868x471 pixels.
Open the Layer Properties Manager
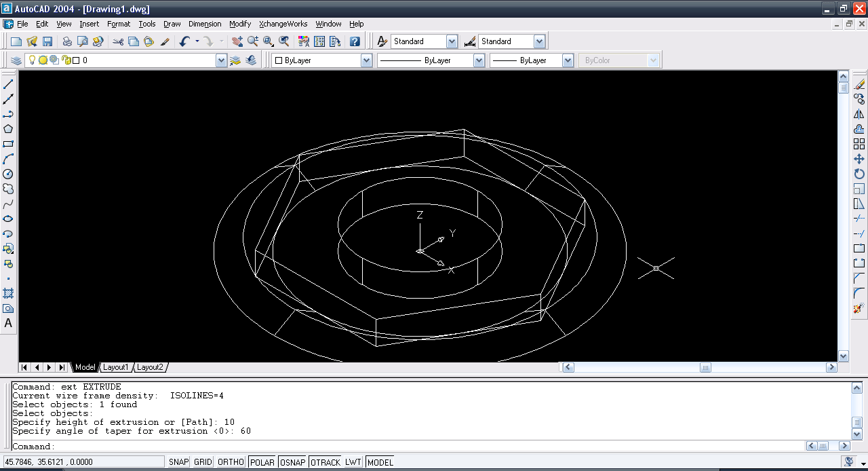coord(16,60)
